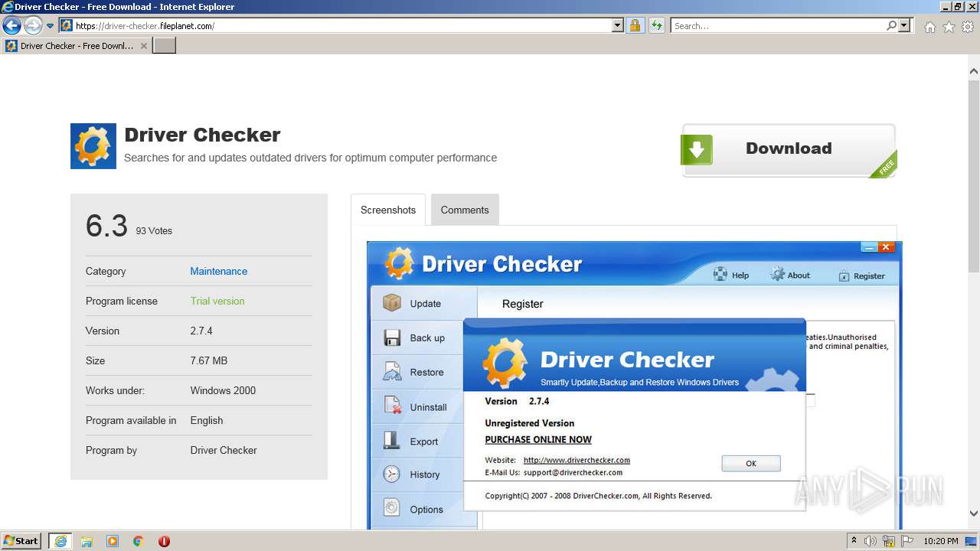Screen dimensions: 980x551
Task: Click the Refresh page icon
Action: pyautogui.click(x=657, y=26)
